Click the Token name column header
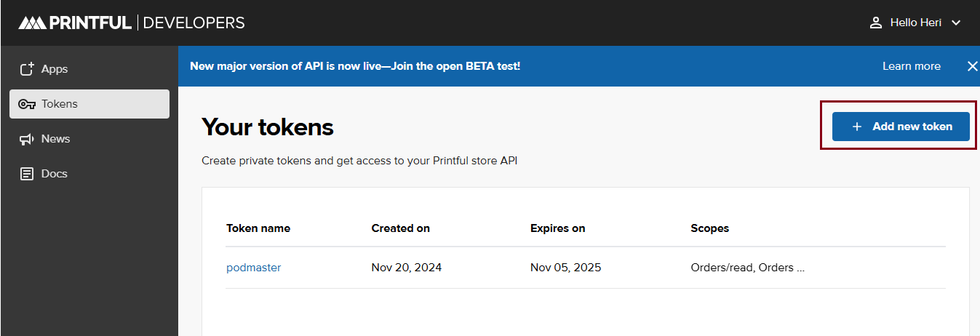The height and width of the screenshot is (336, 980). [258, 228]
